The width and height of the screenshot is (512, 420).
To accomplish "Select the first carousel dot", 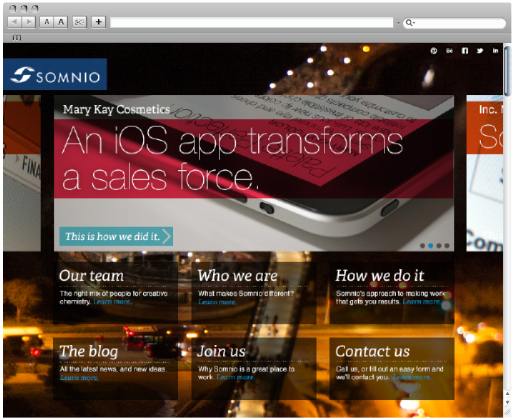I will 423,246.
